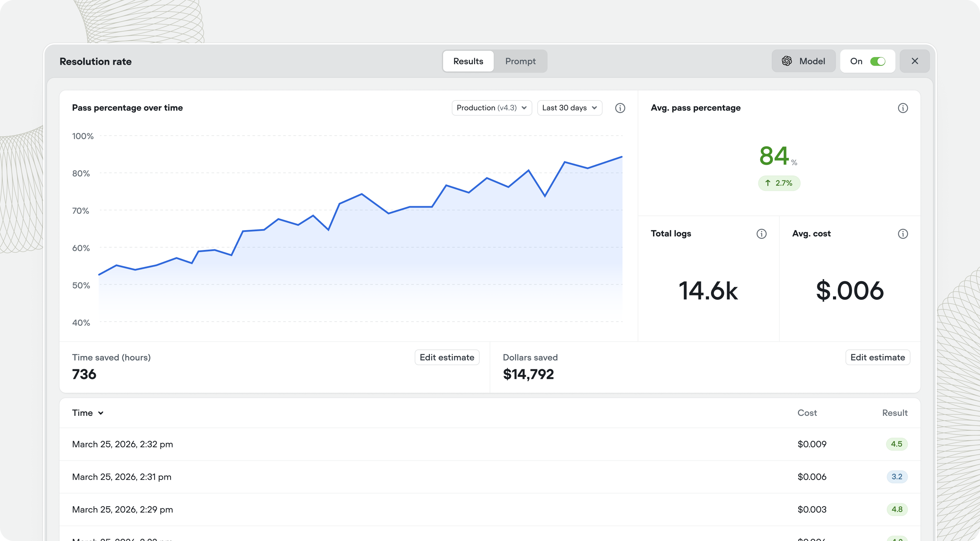
Task: Edit estimate for Time saved hours
Action: tap(447, 357)
